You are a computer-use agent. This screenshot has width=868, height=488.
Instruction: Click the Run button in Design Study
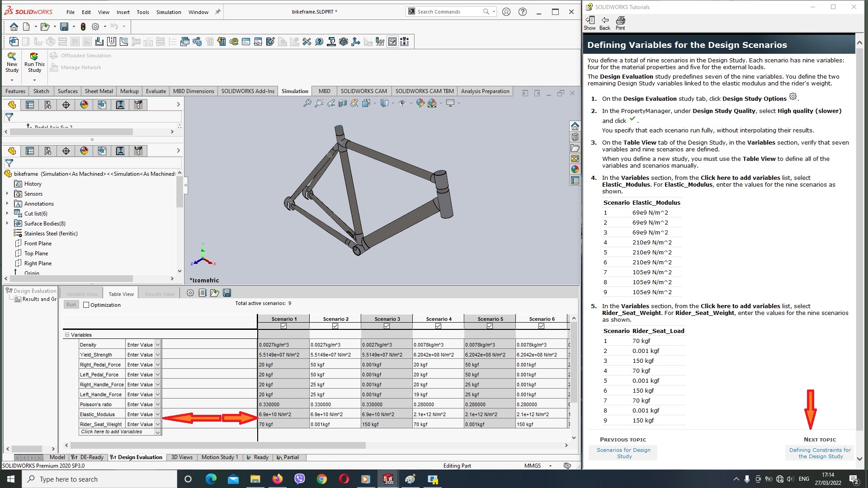pyautogui.click(x=71, y=305)
